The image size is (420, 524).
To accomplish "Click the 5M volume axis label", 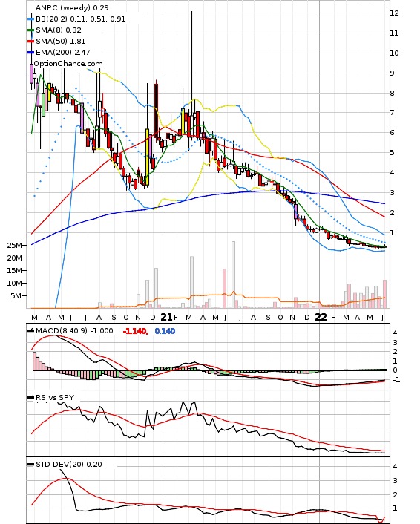I will [16, 295].
